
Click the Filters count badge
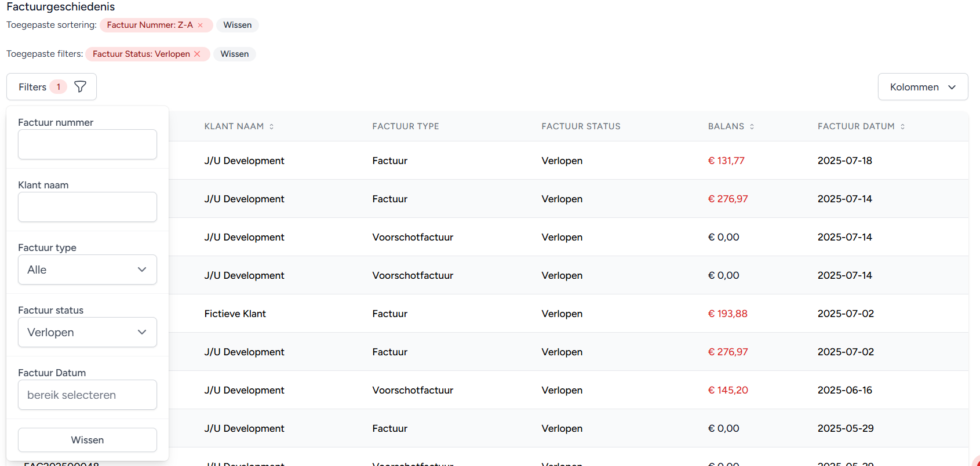tap(58, 87)
